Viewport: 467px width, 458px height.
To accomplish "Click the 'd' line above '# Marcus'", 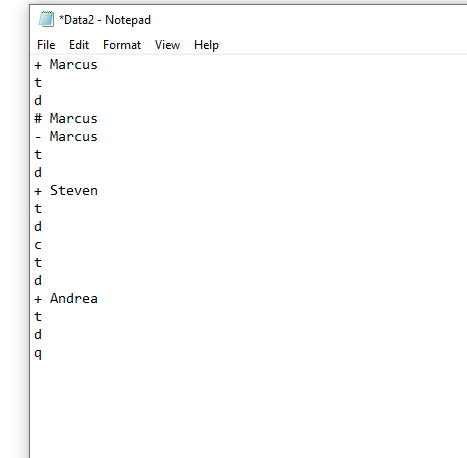I will coord(38,101).
